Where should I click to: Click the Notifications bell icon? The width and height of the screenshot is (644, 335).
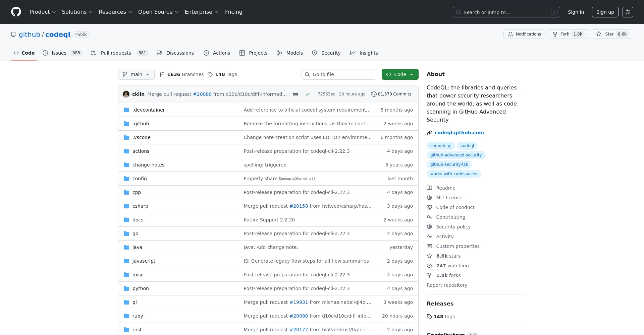tap(511, 34)
